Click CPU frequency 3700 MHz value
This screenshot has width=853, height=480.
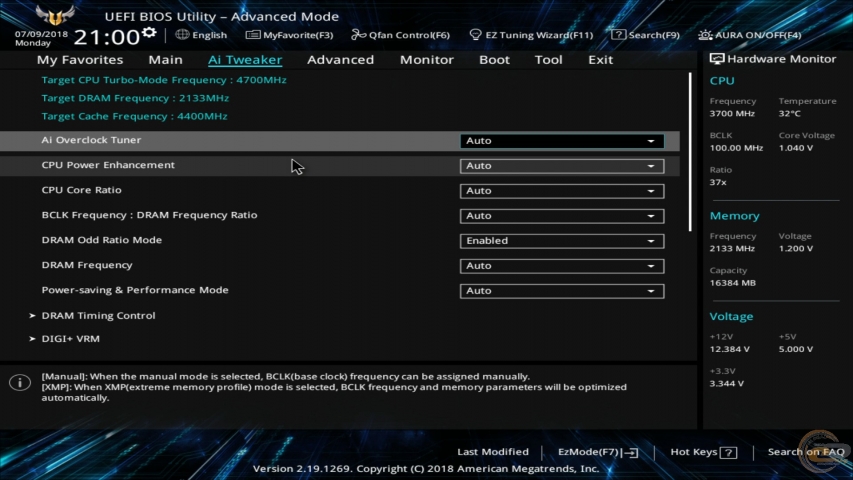pos(732,114)
